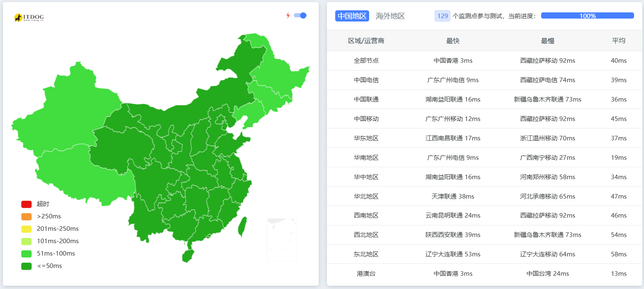Screen dimensions: 644x289
Task: Toggle the blue switch next to the lightning icon
Action: coord(299,15)
